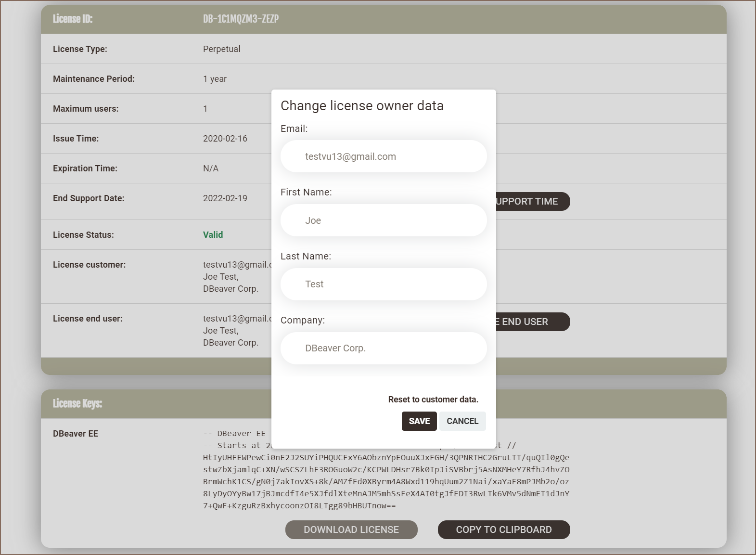The image size is (756, 555).
Task: Click the Perpetual license type value
Action: tap(221, 49)
